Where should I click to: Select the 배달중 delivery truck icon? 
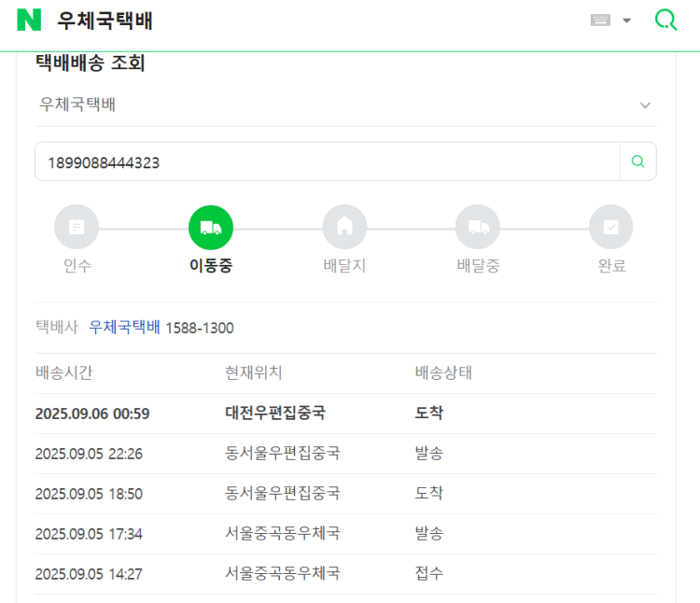478,227
